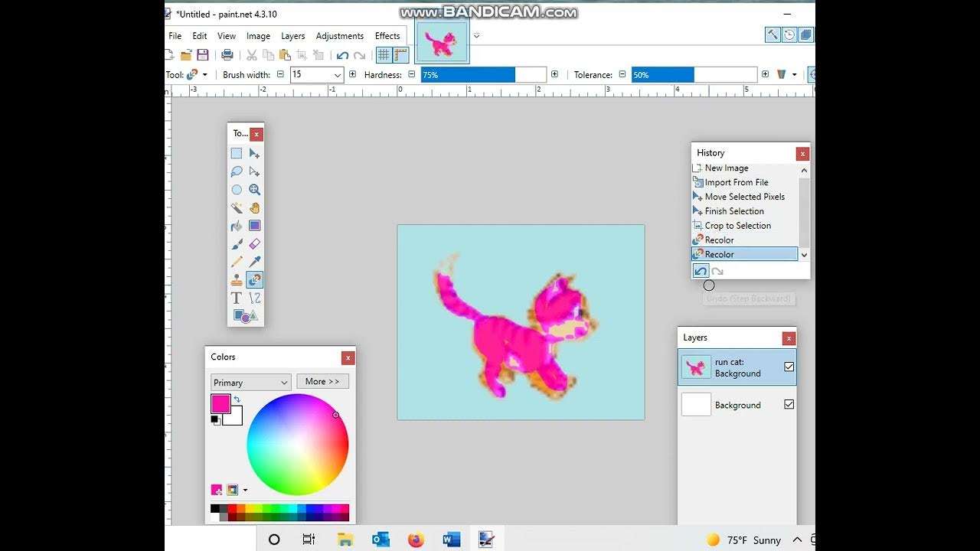This screenshot has width=980, height=551.
Task: Select the Eraser tool
Action: click(x=255, y=244)
